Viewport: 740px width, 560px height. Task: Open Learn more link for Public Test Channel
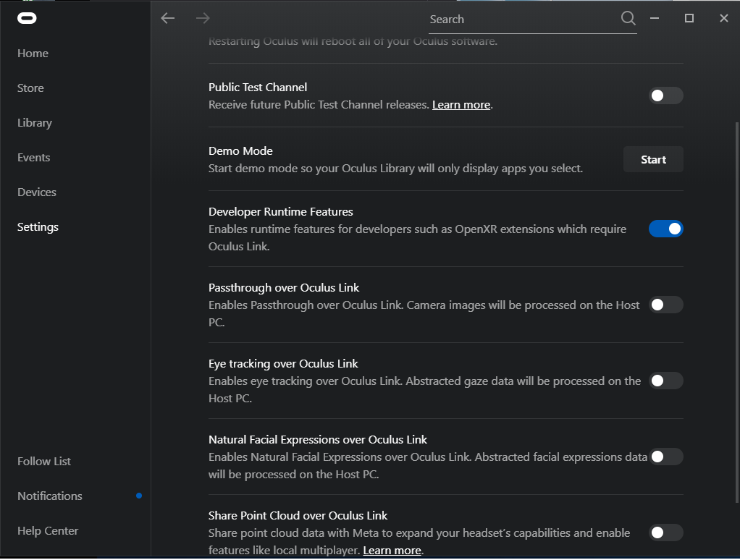coord(461,105)
